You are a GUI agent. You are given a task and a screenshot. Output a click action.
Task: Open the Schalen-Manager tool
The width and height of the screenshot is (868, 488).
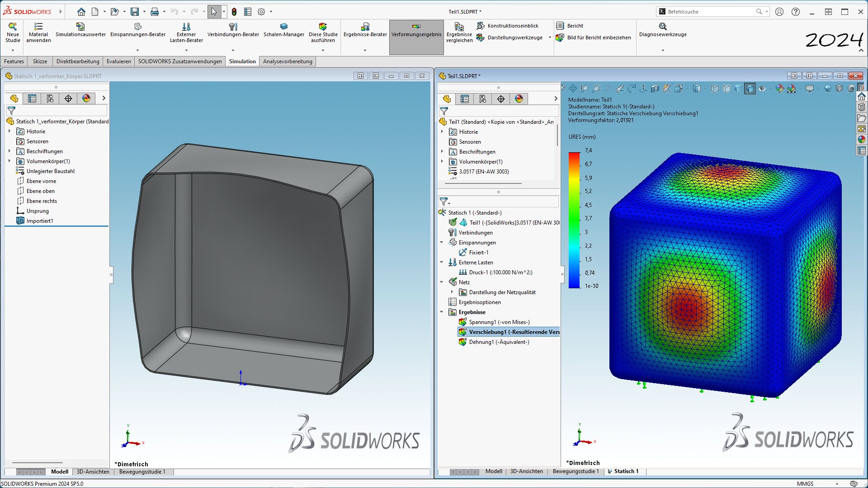(x=283, y=27)
